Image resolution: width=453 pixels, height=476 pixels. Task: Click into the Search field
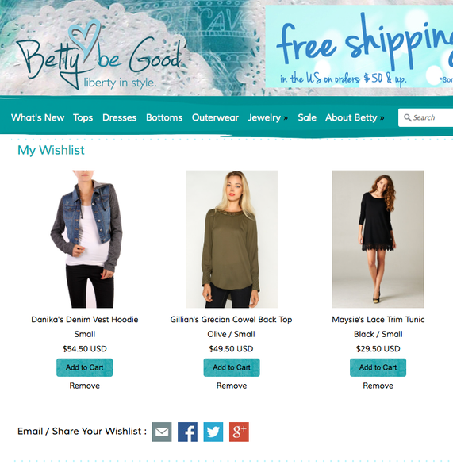click(x=428, y=117)
